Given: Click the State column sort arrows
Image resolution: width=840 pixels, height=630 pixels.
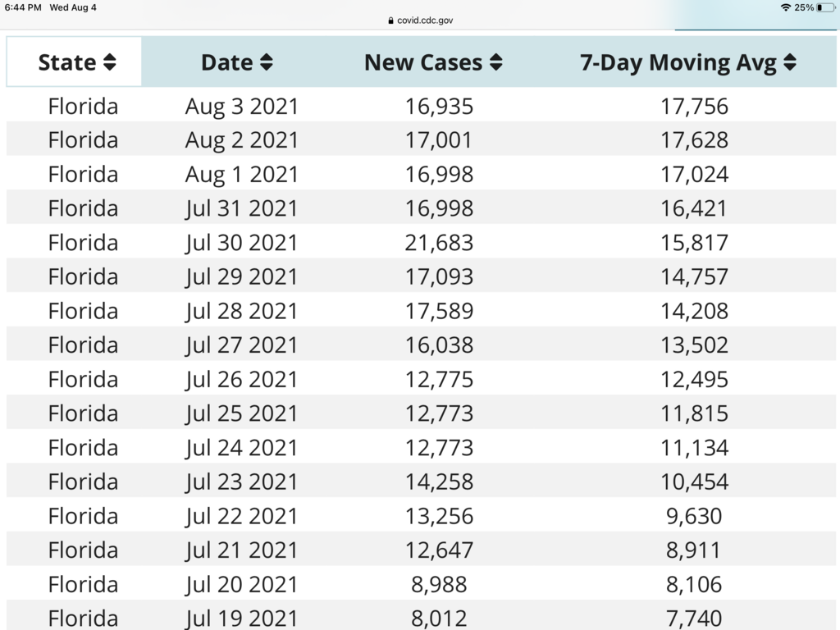Looking at the screenshot, I should pyautogui.click(x=110, y=63).
